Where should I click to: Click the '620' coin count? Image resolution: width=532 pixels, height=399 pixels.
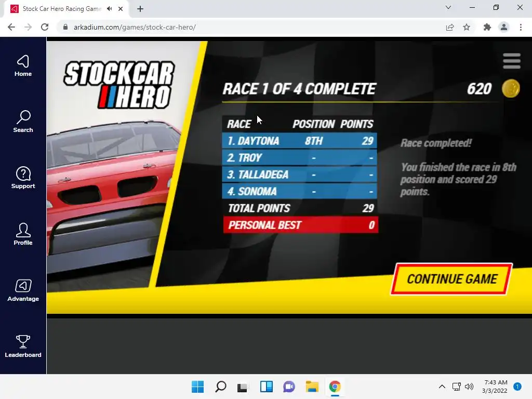pos(479,89)
